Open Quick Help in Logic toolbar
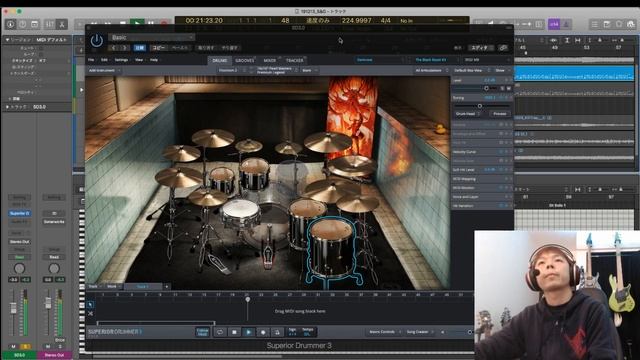 22,24
